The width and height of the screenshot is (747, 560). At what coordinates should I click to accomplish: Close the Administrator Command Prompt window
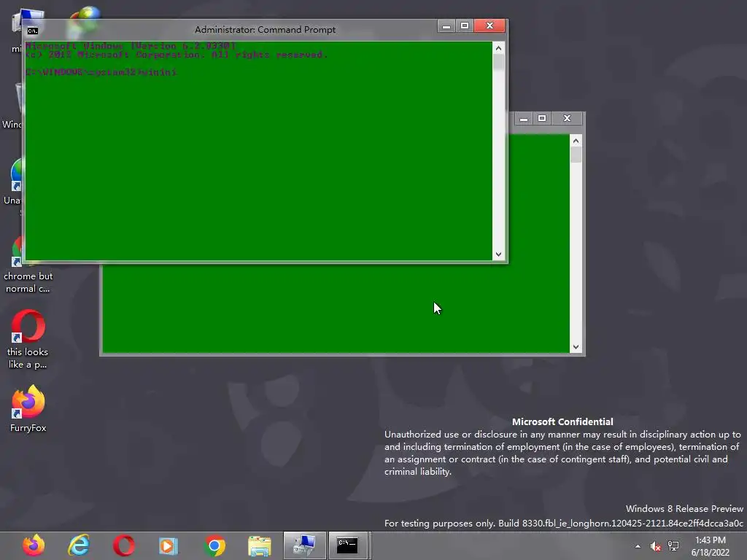[489, 26]
